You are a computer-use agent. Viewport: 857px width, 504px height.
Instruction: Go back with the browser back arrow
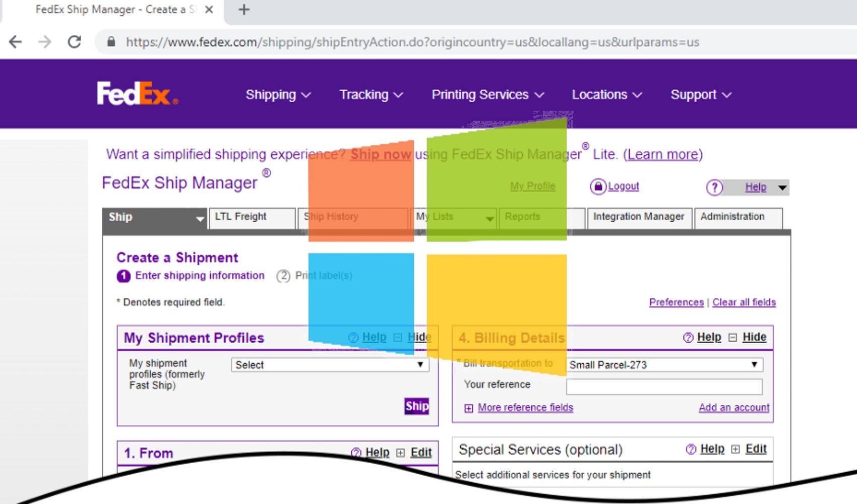(x=16, y=42)
